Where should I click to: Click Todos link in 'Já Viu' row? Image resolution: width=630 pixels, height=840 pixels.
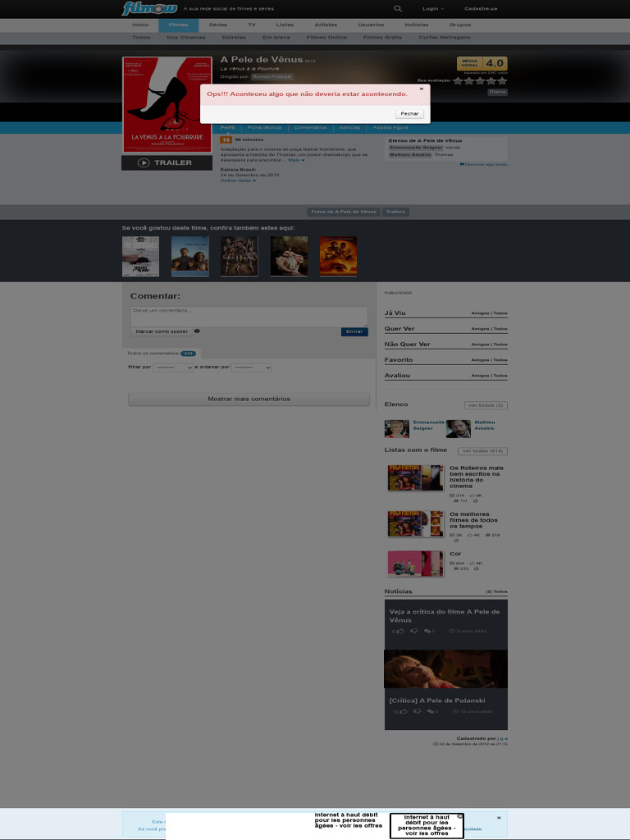point(500,313)
